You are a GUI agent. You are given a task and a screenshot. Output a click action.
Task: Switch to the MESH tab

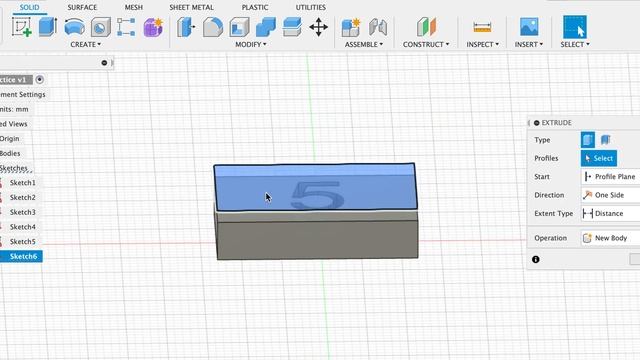point(133,7)
